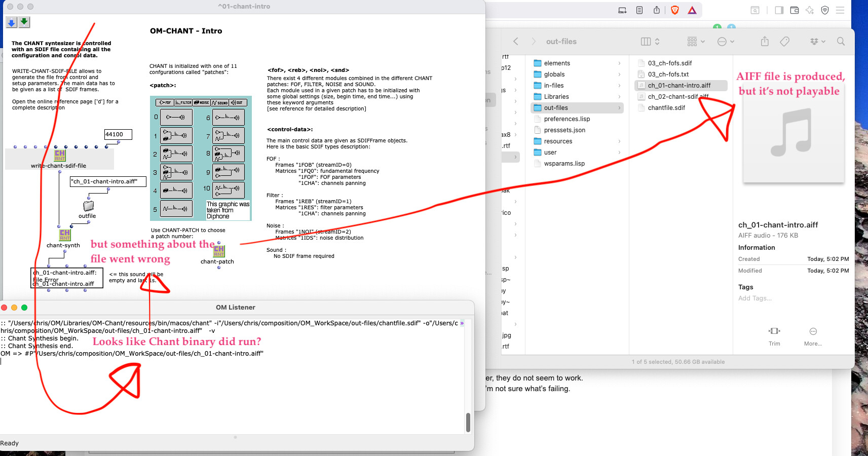Expand the Libraries folder chevron
The height and width of the screenshot is (456, 868).
tap(619, 97)
